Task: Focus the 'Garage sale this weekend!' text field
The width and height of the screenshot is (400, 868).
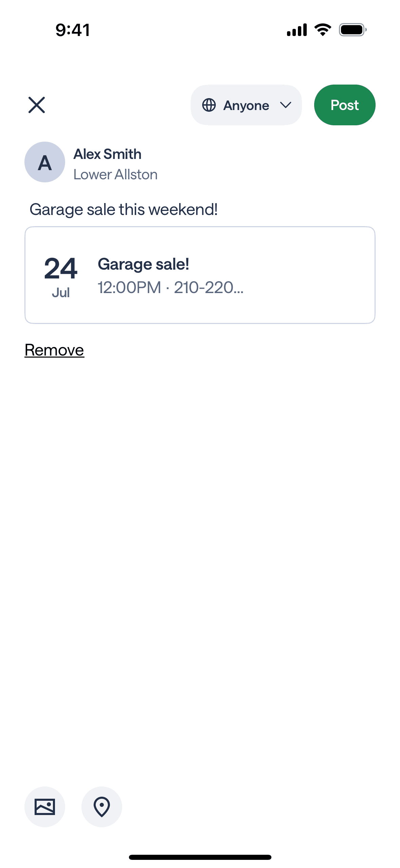Action: click(123, 210)
